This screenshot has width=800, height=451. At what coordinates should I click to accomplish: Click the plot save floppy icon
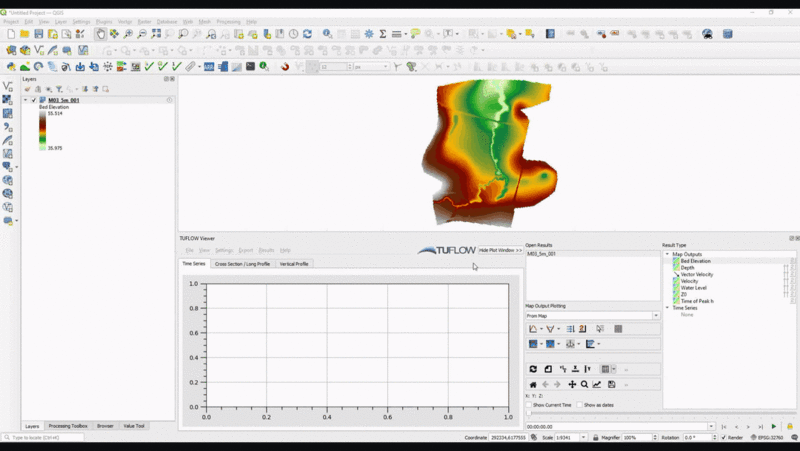coord(611,384)
